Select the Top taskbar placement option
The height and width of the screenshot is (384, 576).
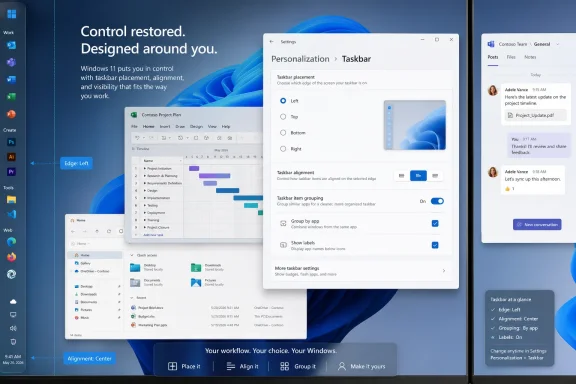tap(283, 116)
